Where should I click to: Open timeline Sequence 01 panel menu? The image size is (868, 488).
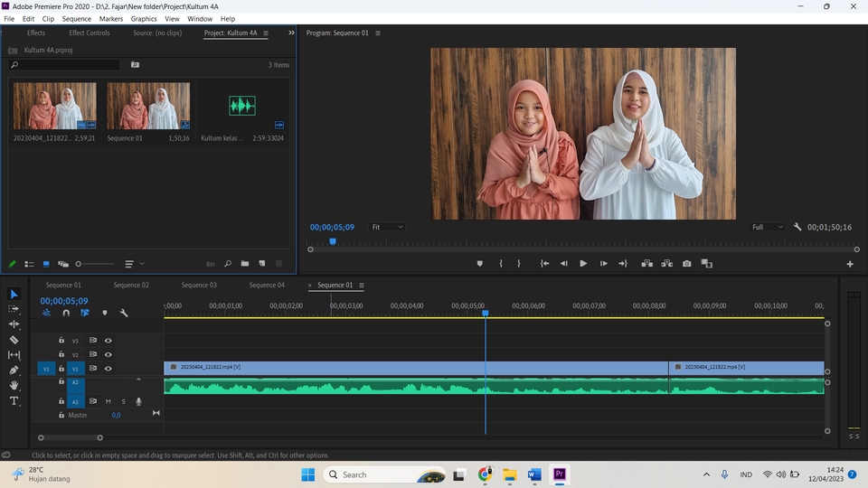(x=362, y=285)
